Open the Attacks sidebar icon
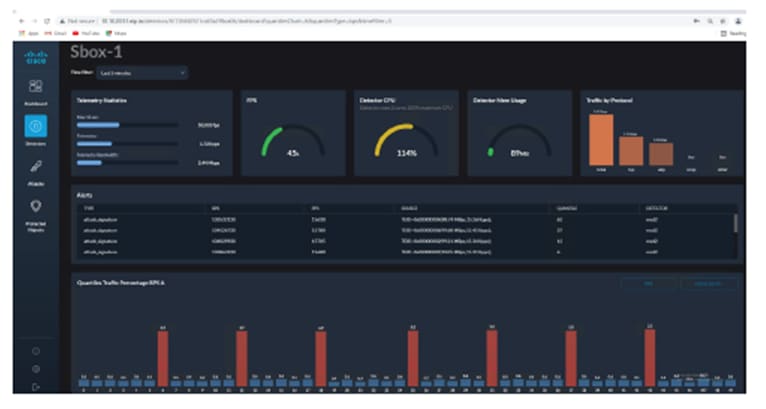 (x=36, y=167)
